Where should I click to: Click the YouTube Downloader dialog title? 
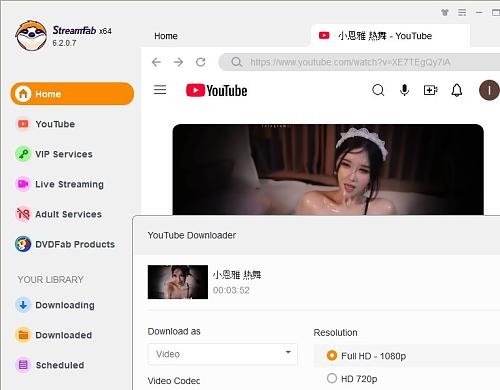192,235
